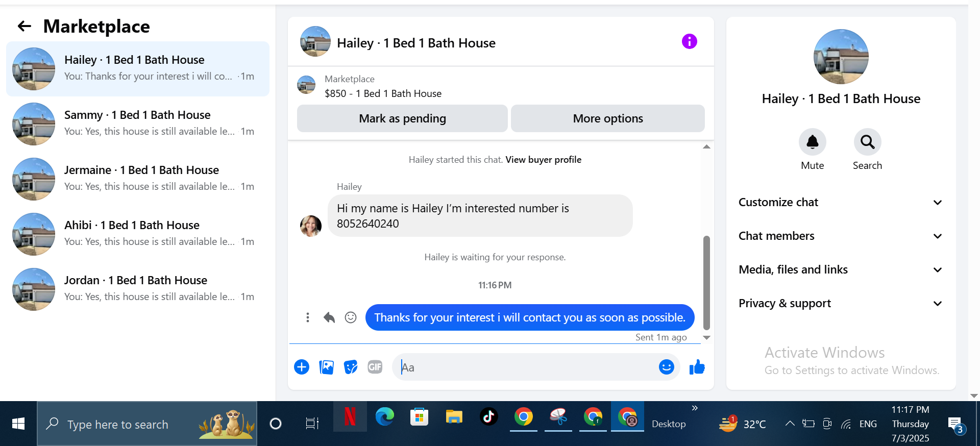This screenshot has width=980, height=446.
Task: Search in conversation magnifier
Action: tap(867, 142)
